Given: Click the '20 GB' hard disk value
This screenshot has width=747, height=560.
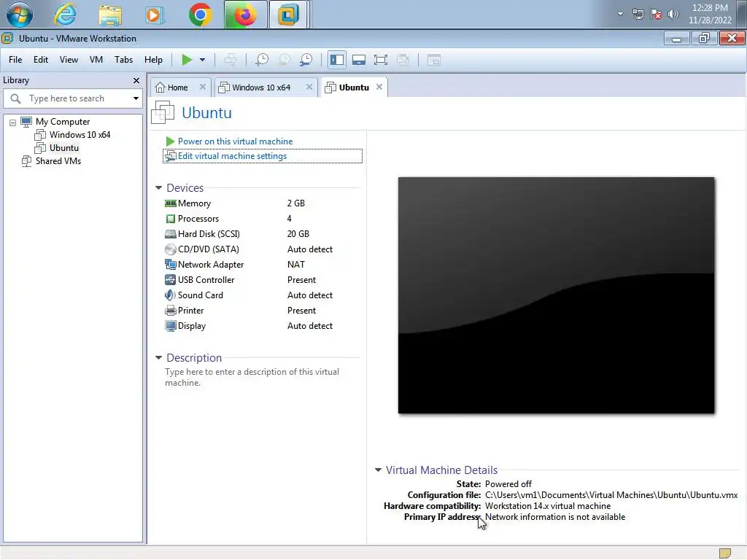Looking at the screenshot, I should click(298, 234).
